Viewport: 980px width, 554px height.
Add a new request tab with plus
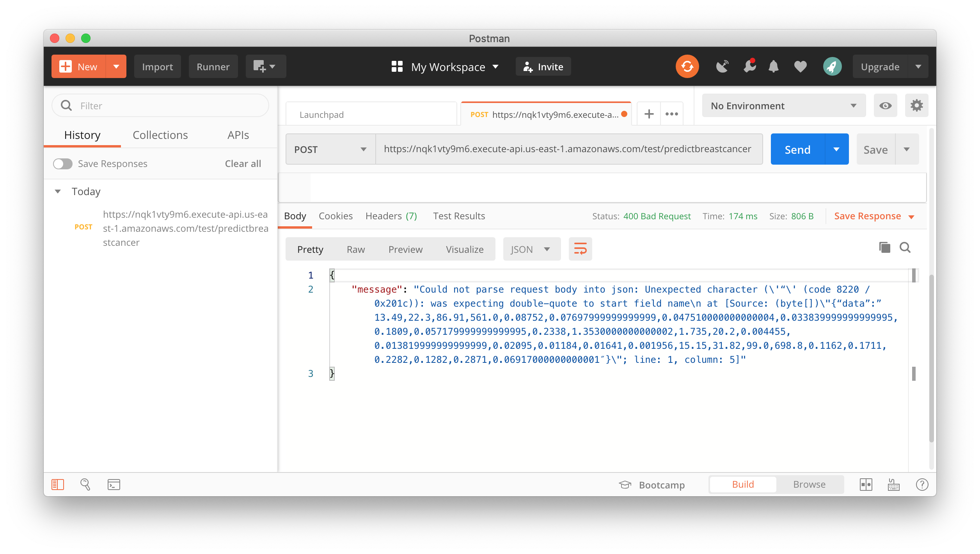pos(649,114)
